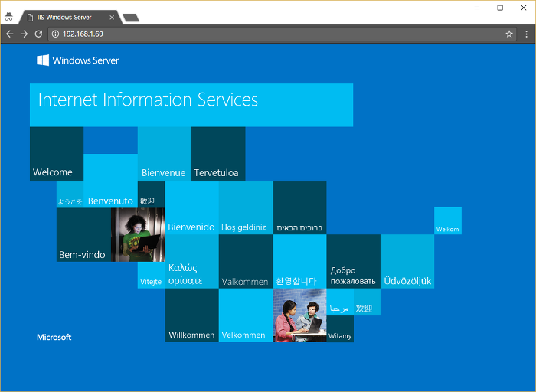Click the photo of woman holding laptop

click(x=138, y=234)
